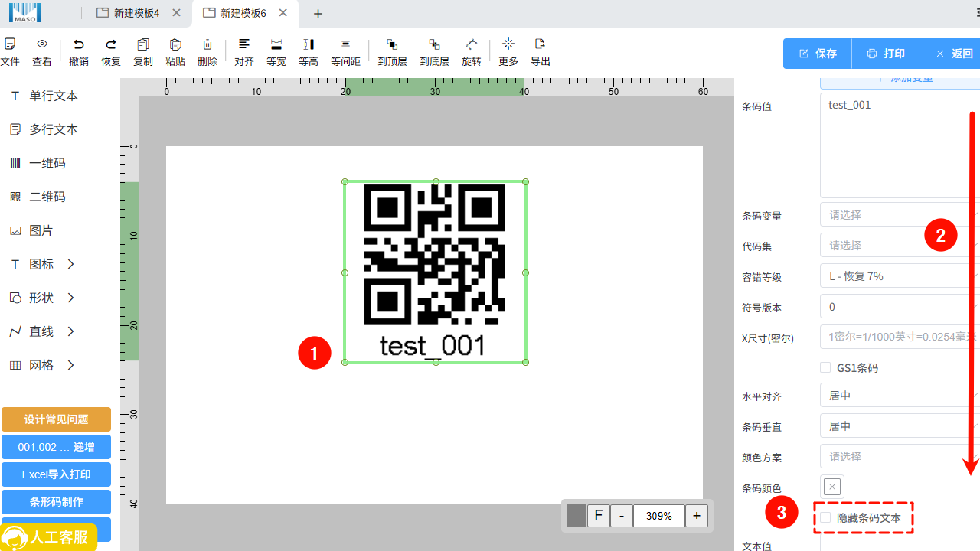
Task: Open the 更多 (More) tools icon
Action: pyautogui.click(x=508, y=52)
